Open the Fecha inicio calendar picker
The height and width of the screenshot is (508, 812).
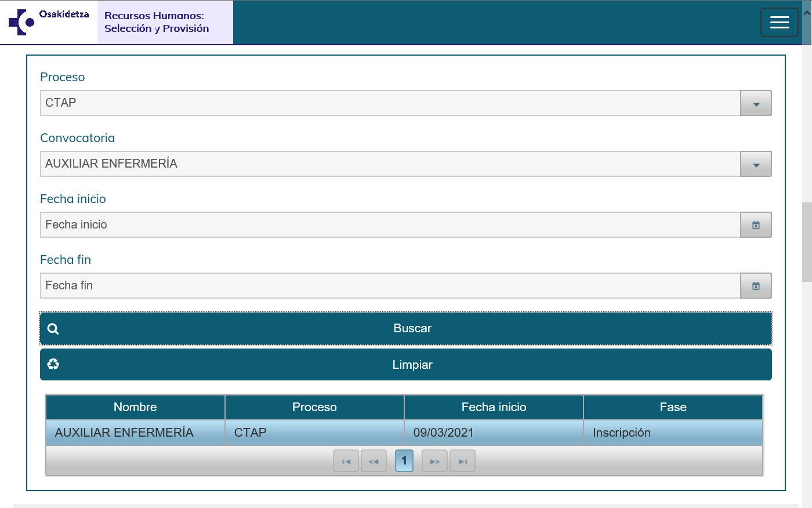coord(756,225)
